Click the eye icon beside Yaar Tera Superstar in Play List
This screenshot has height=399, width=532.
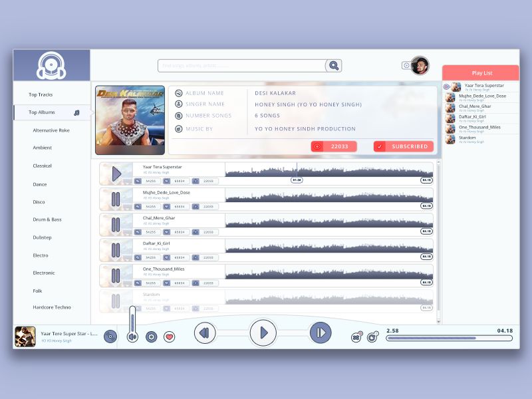447,86
